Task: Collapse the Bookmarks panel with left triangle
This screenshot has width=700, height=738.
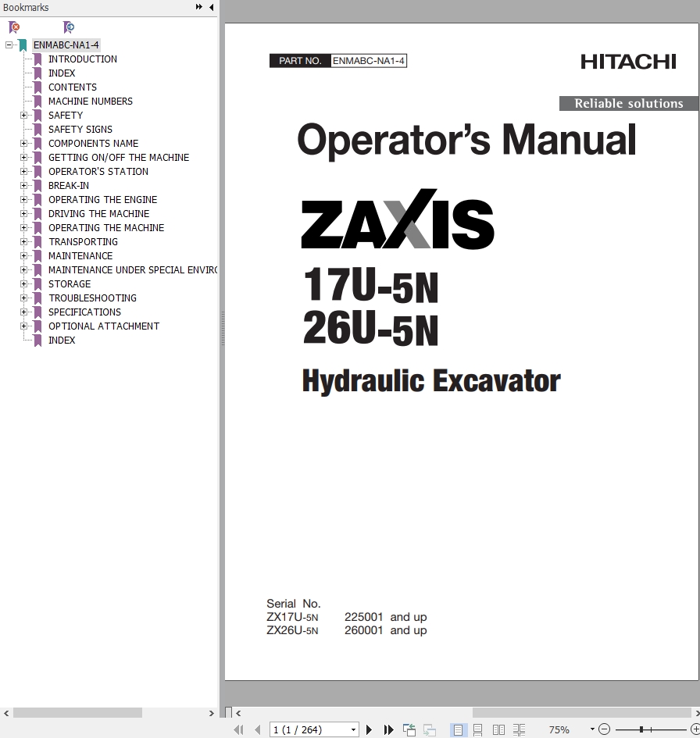Action: tap(212, 7)
